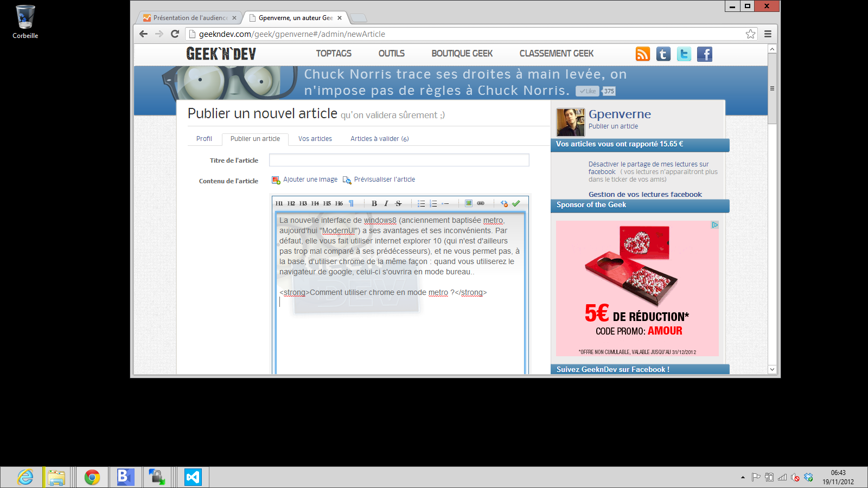Screen dimensions: 868x488
Task: Open the Corbeille desktop icon
Action: [x=25, y=22]
